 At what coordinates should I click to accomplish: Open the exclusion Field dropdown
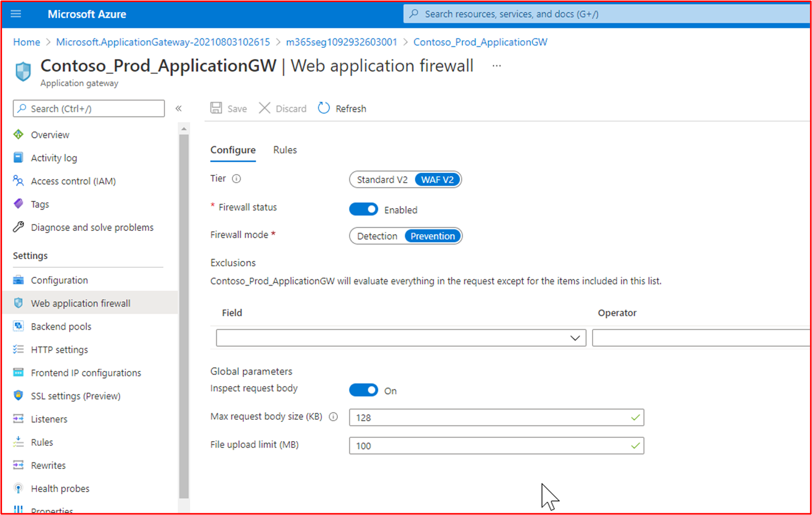point(401,338)
